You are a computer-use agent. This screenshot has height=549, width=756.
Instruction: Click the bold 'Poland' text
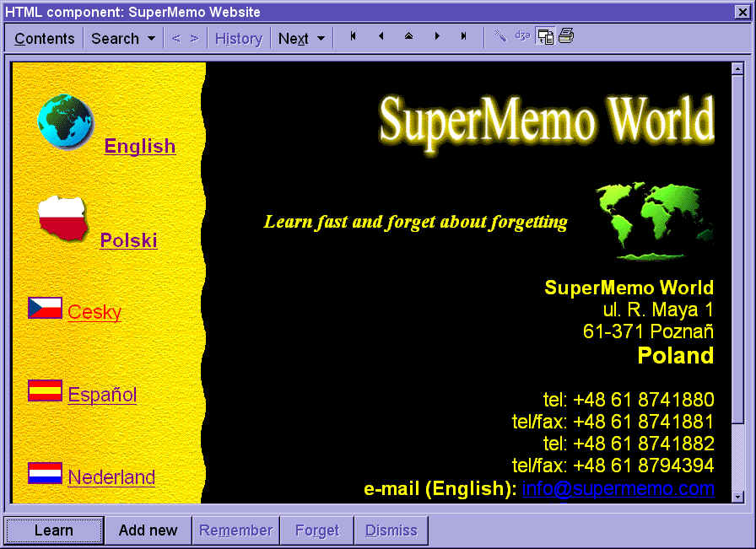(x=676, y=356)
